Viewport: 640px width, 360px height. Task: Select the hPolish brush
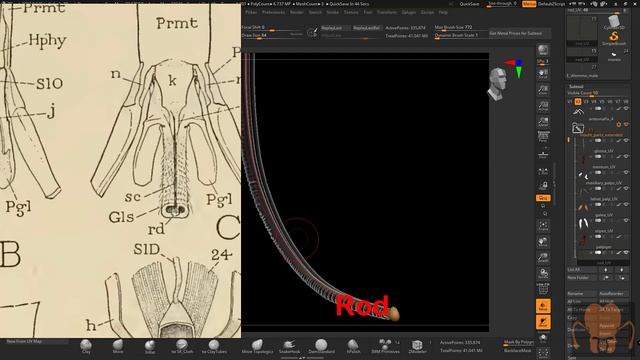[353, 346]
